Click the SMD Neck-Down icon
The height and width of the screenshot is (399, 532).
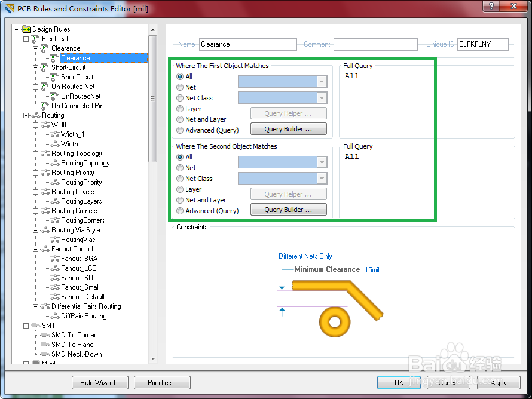pos(45,354)
